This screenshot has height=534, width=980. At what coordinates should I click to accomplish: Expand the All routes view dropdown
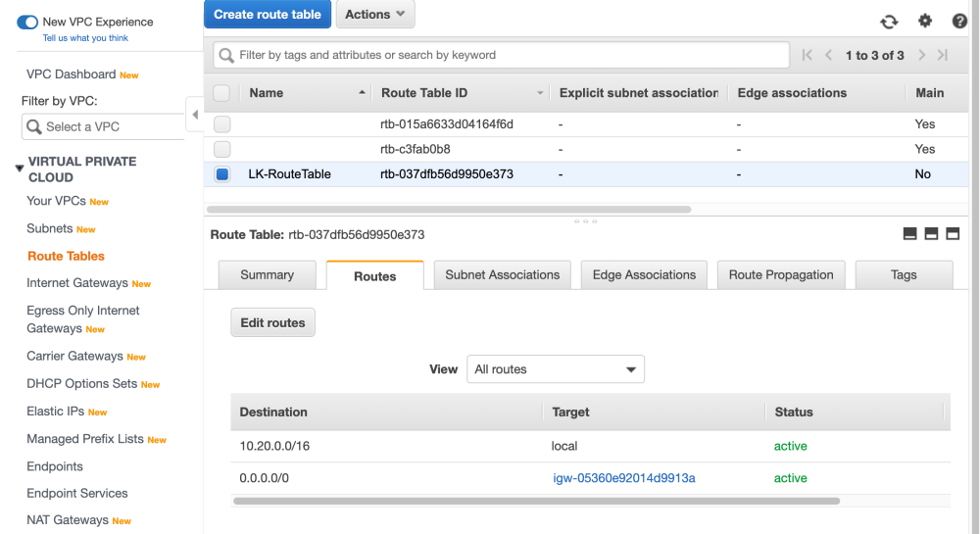(x=556, y=369)
